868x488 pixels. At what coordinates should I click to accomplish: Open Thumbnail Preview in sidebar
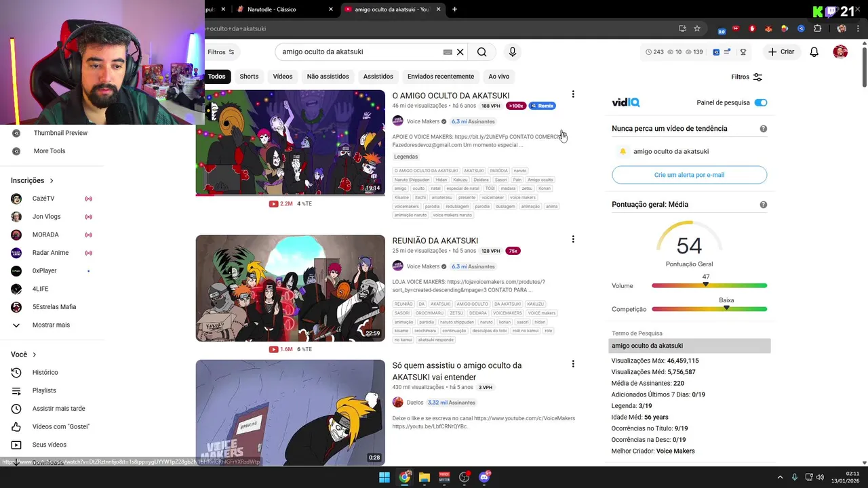60,133
